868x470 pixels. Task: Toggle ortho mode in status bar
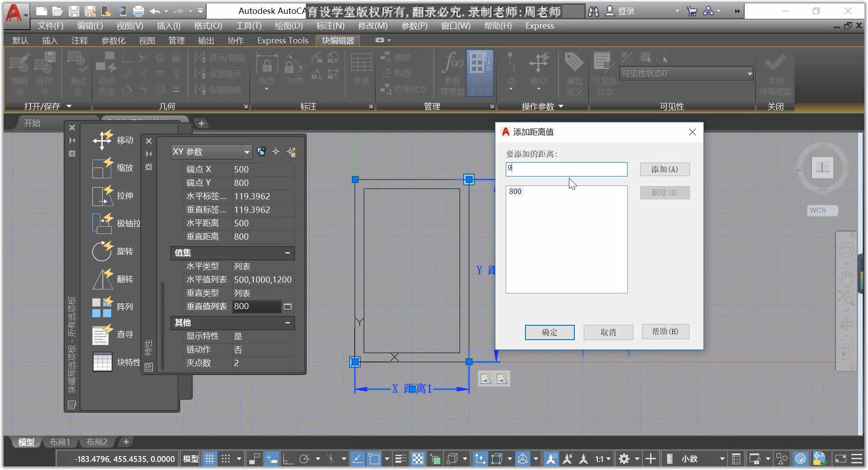click(x=288, y=459)
